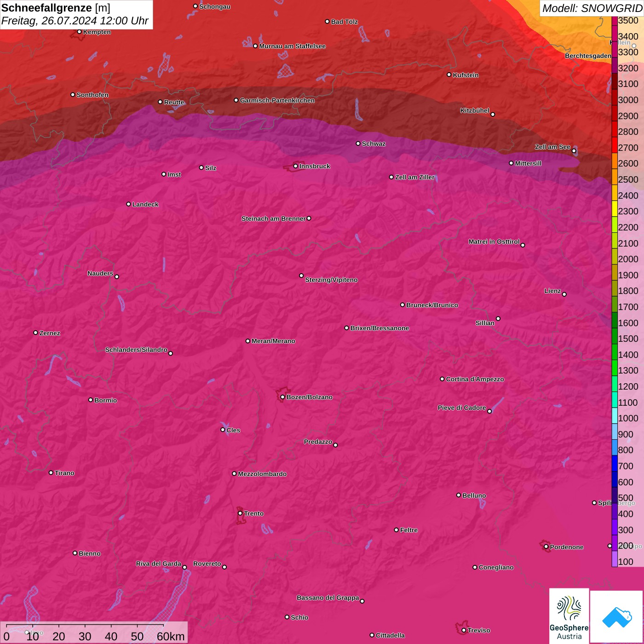This screenshot has height=644, width=644.
Task: Click the Bad Tölz label
Action: click(344, 22)
